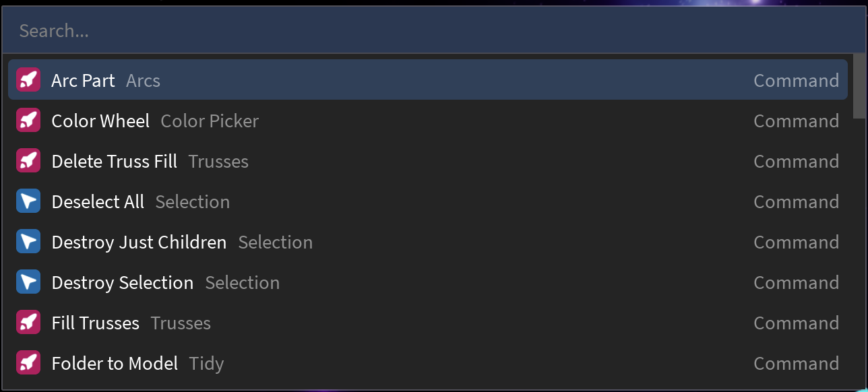The image size is (868, 392).
Task: Click the cursor icon beside Deselect All
Action: point(28,201)
